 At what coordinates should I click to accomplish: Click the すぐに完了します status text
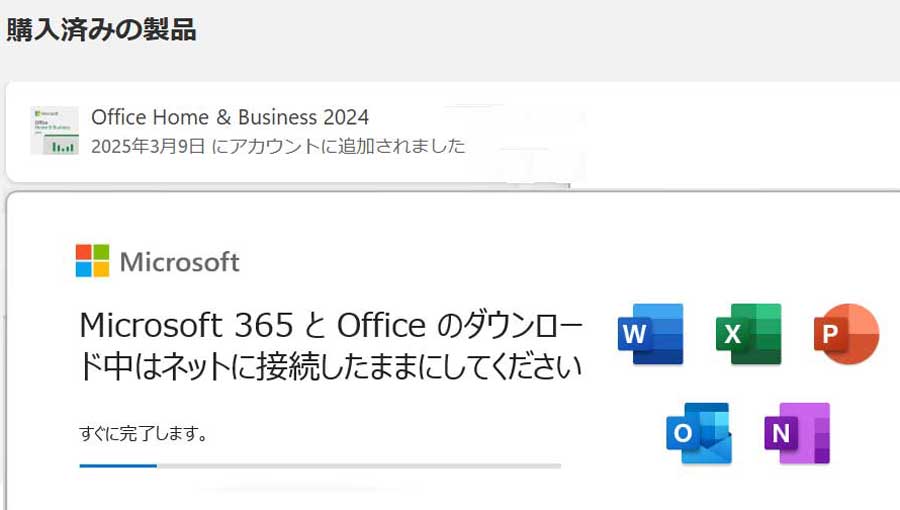(x=143, y=433)
